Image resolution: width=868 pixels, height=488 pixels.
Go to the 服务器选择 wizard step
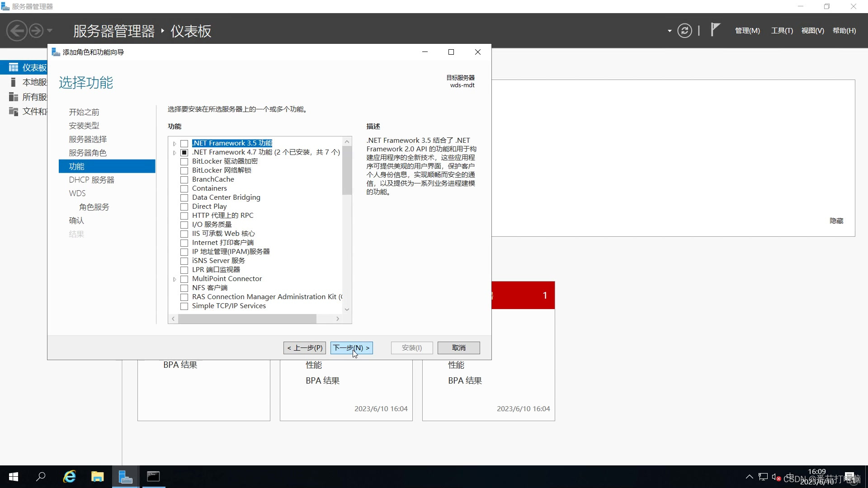point(88,139)
